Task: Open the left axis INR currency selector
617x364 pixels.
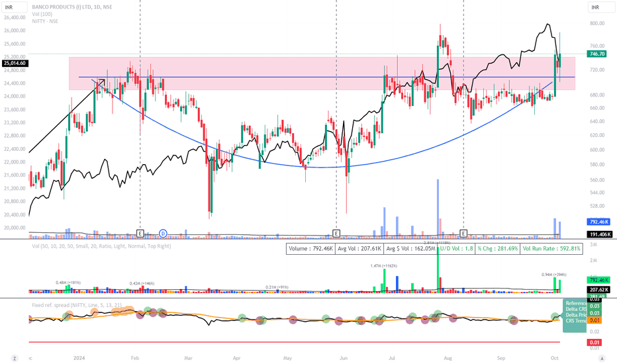Action: pos(15,7)
